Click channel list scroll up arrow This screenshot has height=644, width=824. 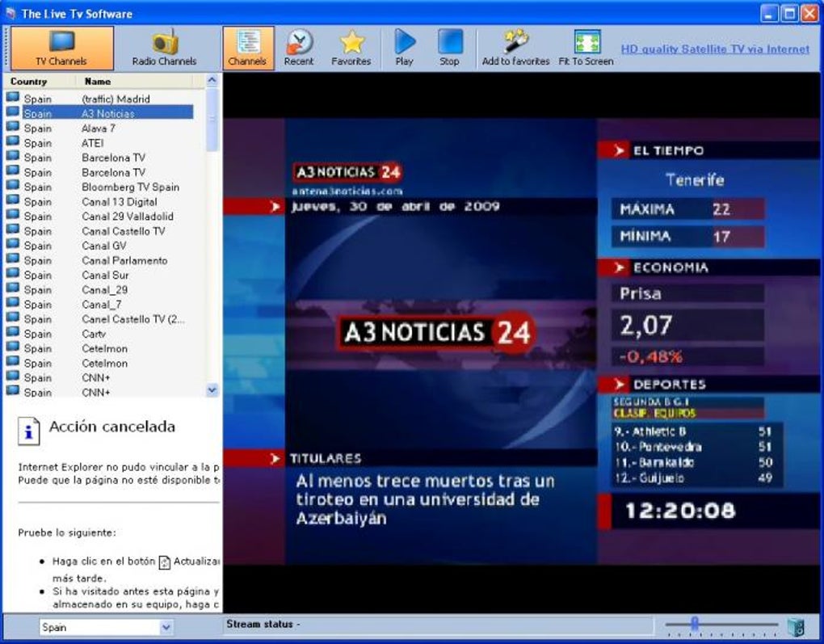coord(212,81)
